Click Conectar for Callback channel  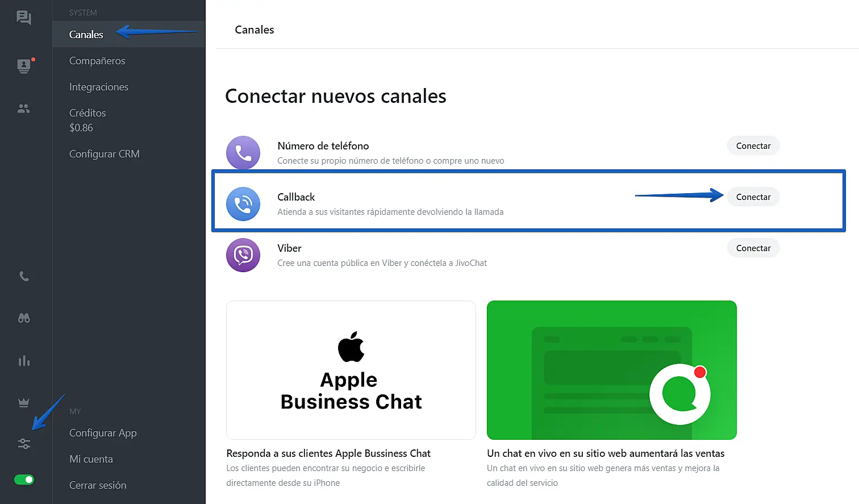point(753,197)
